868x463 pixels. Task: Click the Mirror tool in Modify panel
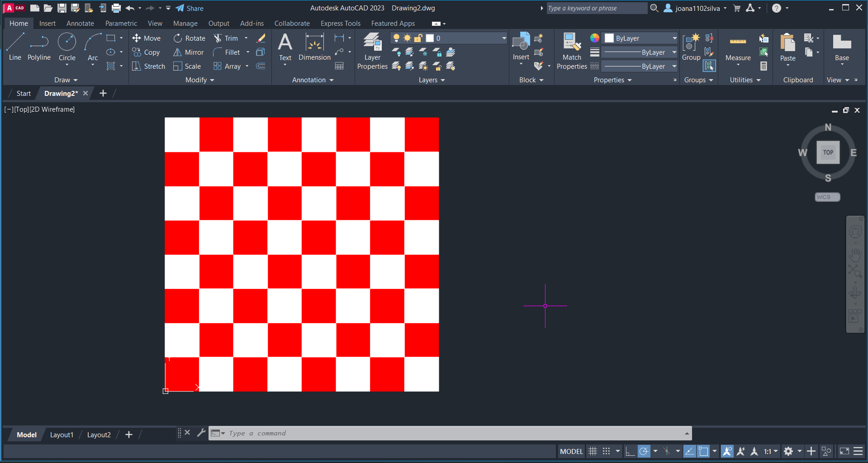coord(189,52)
